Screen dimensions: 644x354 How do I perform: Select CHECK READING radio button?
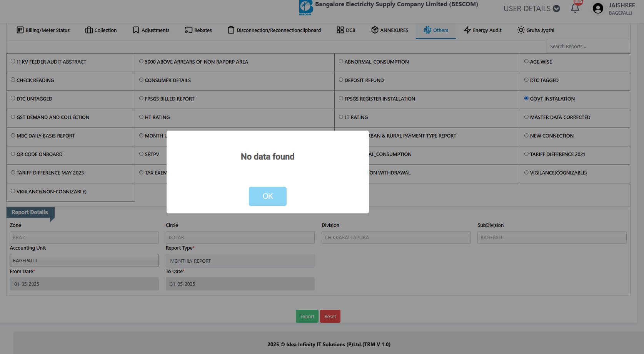(13, 80)
